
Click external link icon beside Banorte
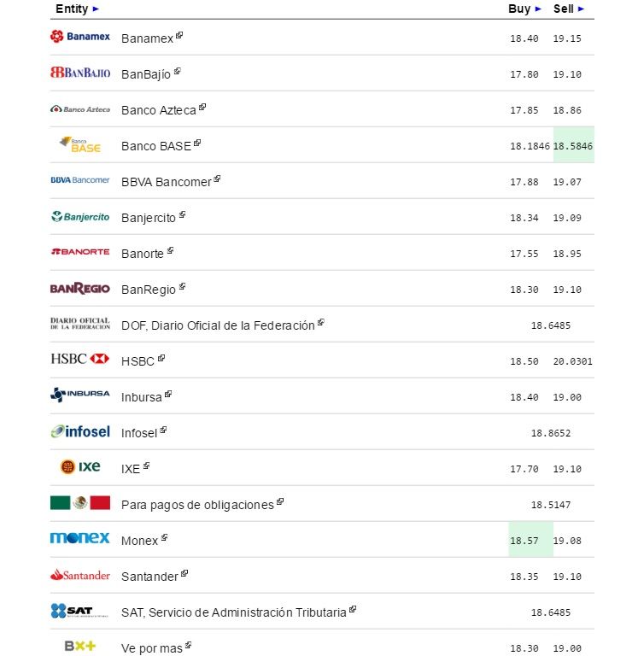171,251
